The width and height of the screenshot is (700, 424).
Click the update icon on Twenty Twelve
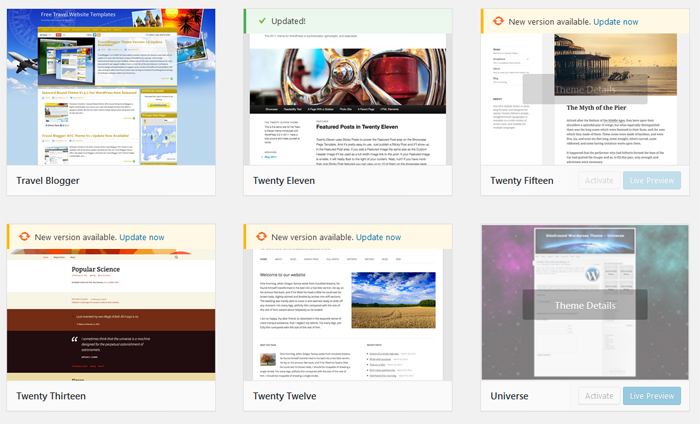pos(262,237)
